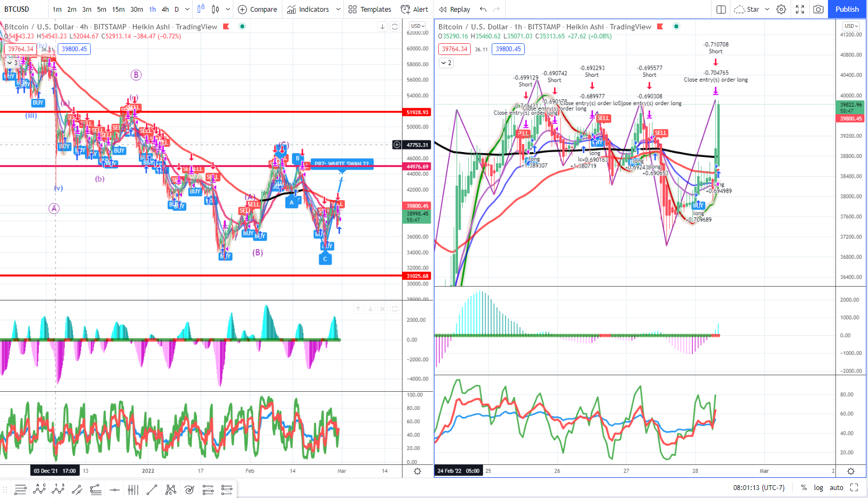This screenshot has height=498, width=868.
Task: Create a new Alert
Action: [414, 9]
